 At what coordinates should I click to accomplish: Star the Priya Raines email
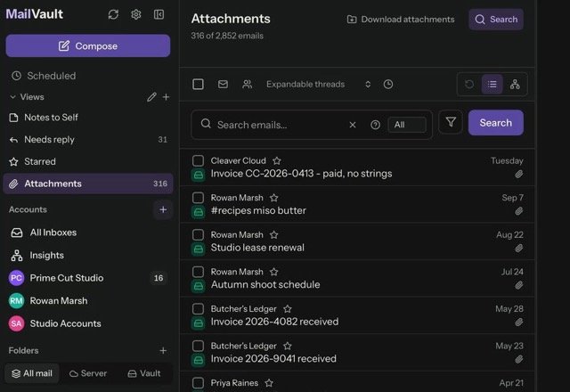269,383
